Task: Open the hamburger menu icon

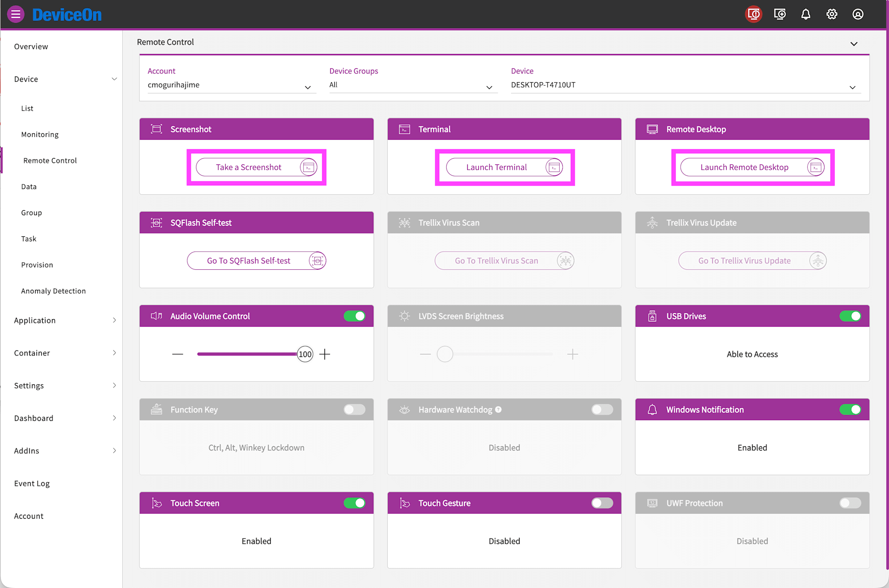Action: [16, 14]
